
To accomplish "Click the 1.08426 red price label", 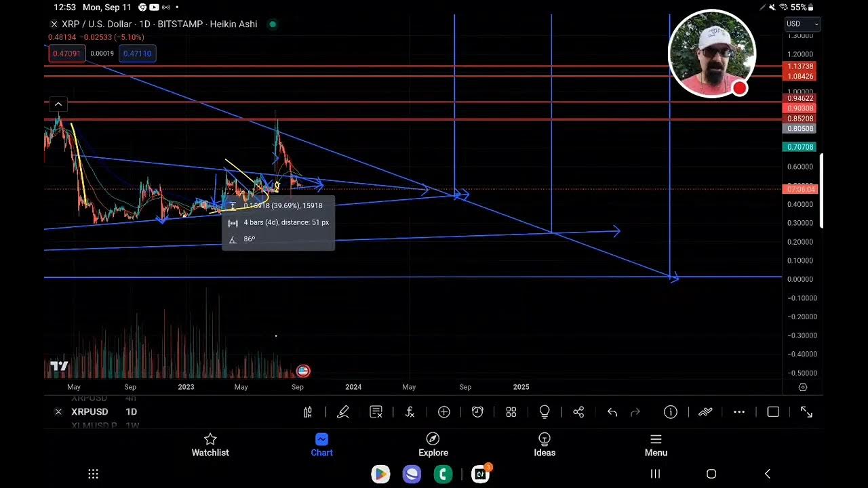I will coord(799,77).
